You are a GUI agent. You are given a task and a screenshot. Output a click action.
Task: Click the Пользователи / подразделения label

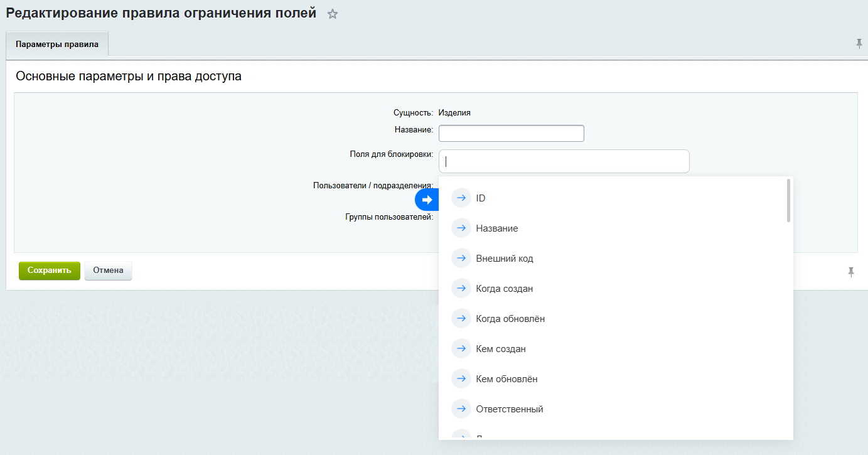pos(373,185)
